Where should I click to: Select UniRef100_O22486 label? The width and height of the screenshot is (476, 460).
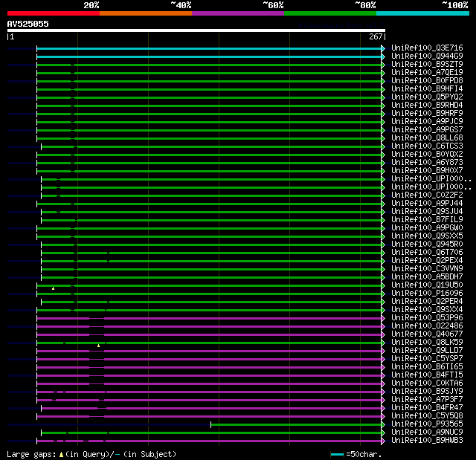tap(427, 326)
